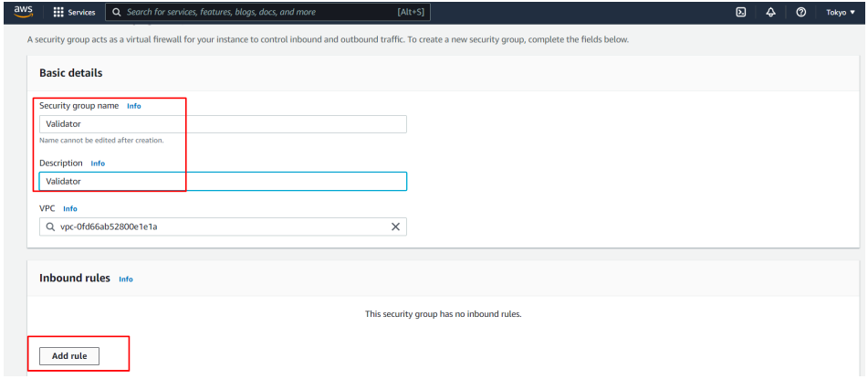Click the Description text field
The width and height of the screenshot is (868, 379).
223,182
